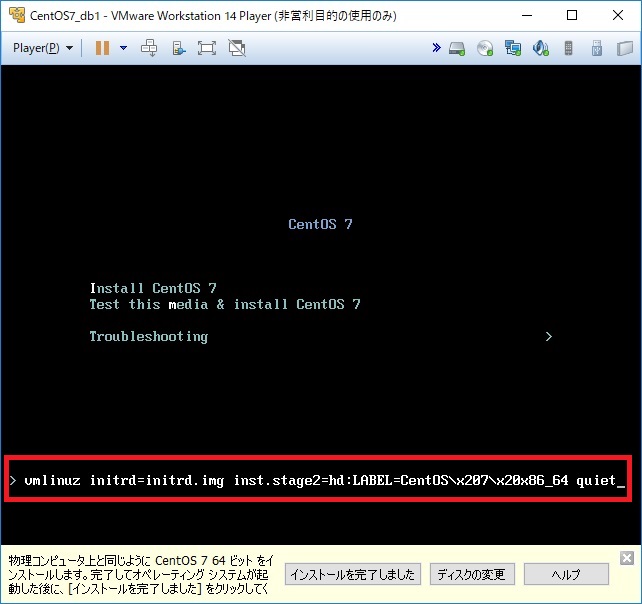
Task: Click the VMware icon in title bar
Action: click(17, 15)
